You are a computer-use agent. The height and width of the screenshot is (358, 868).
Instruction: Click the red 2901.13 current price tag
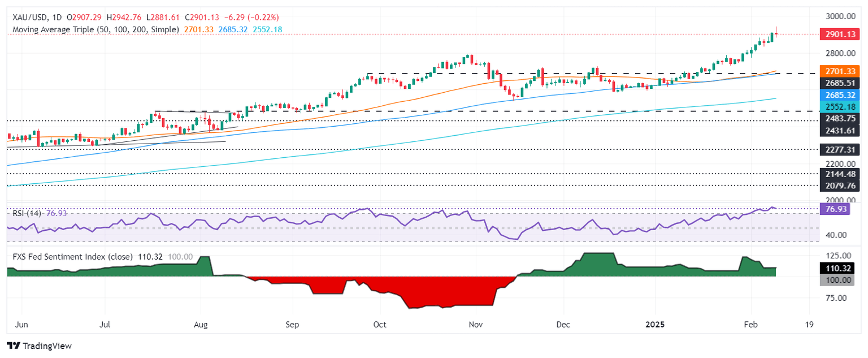point(840,34)
